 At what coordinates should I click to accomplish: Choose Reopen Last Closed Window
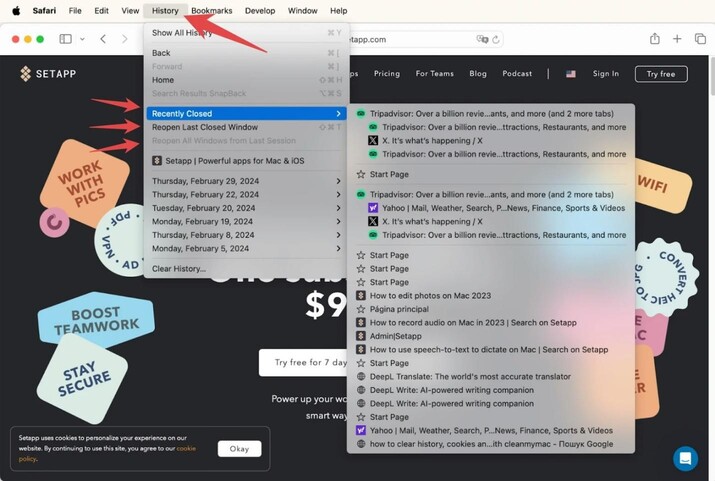[x=246, y=127]
